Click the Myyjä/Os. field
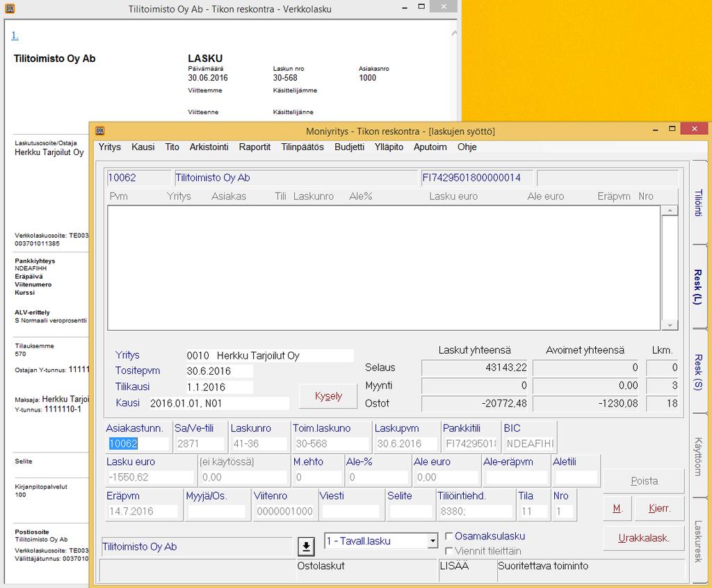 [x=217, y=512]
